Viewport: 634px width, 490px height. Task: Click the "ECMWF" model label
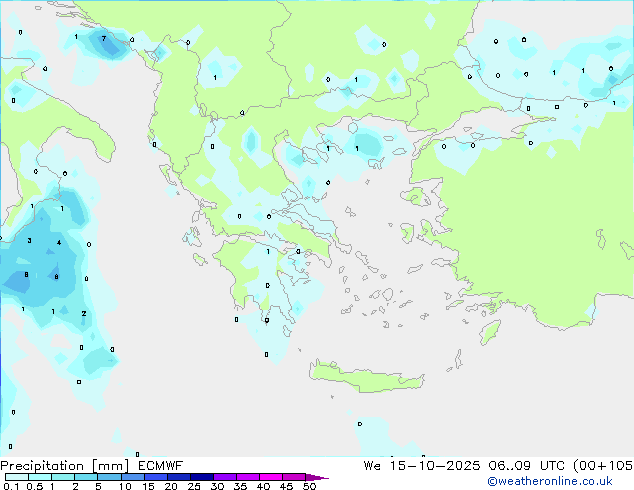pos(161,466)
